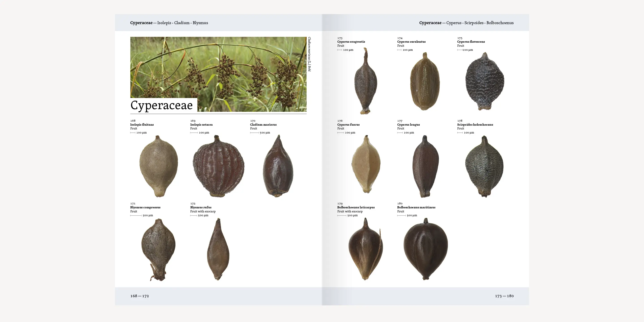Select the Bolboschoenus laticarpus fruit image
The width and height of the screenshot is (644, 322).
[x=366, y=249]
